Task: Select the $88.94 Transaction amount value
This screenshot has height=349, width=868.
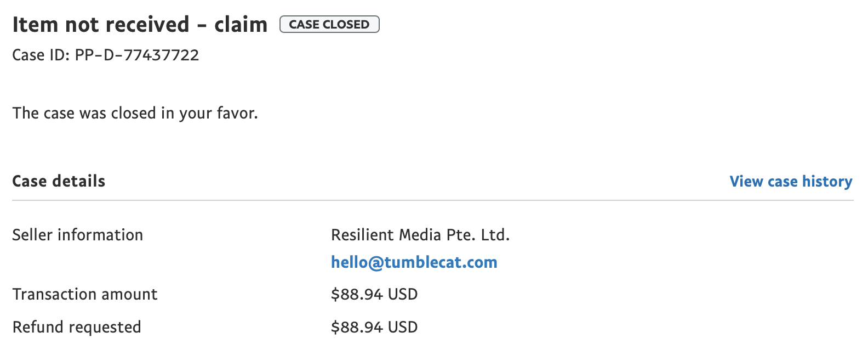Action: pyautogui.click(x=357, y=294)
